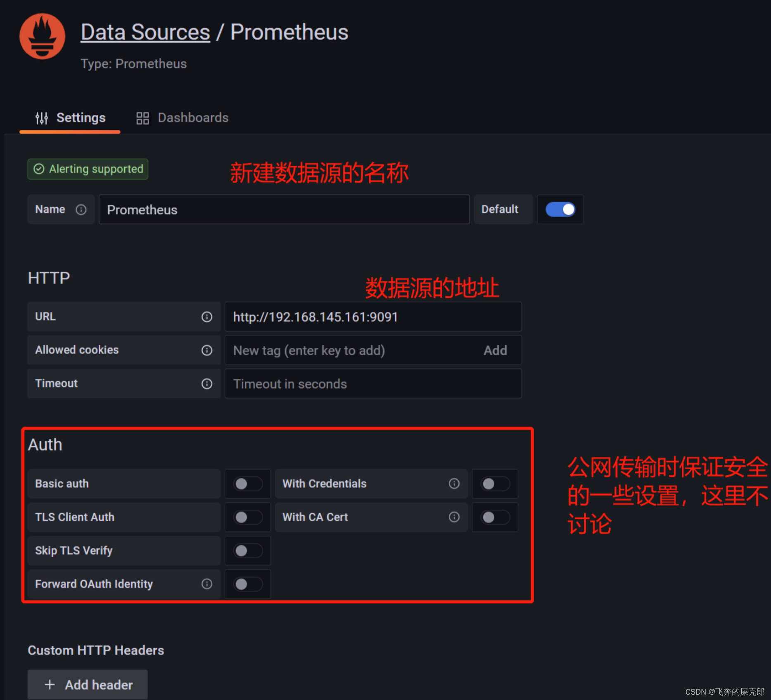The image size is (771, 700).
Task: Click the plus icon on Add header
Action: click(50, 684)
